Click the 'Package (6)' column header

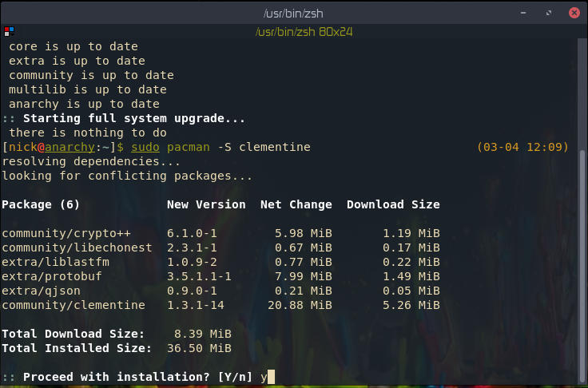(41, 204)
